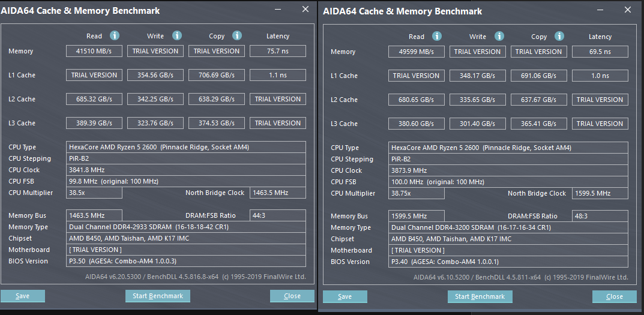Click Chipset field in left window
Screen dimensions: 644x315
click(186, 238)
